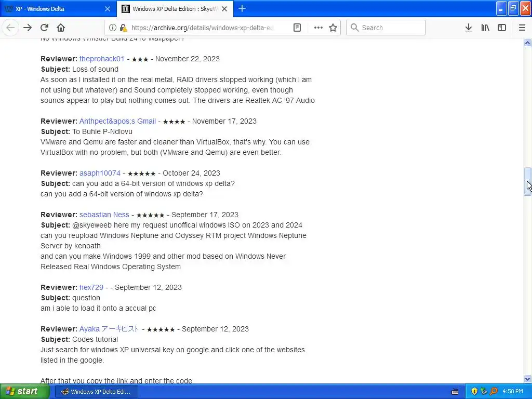Open reviewer asaph10074 profile link
The image size is (532, 399).
click(x=100, y=173)
